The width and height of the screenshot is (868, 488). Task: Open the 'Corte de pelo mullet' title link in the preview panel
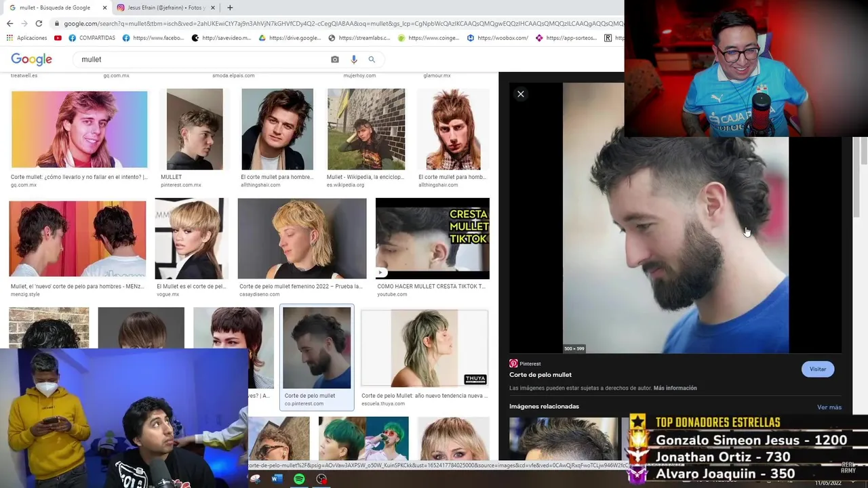pos(540,375)
